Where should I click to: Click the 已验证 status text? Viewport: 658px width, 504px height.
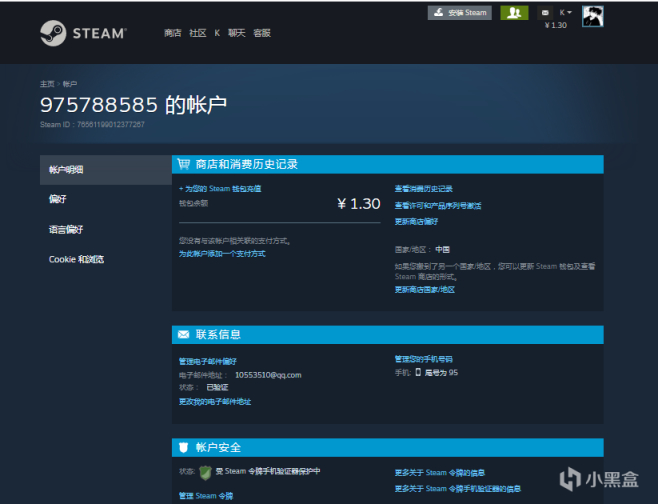(217, 387)
